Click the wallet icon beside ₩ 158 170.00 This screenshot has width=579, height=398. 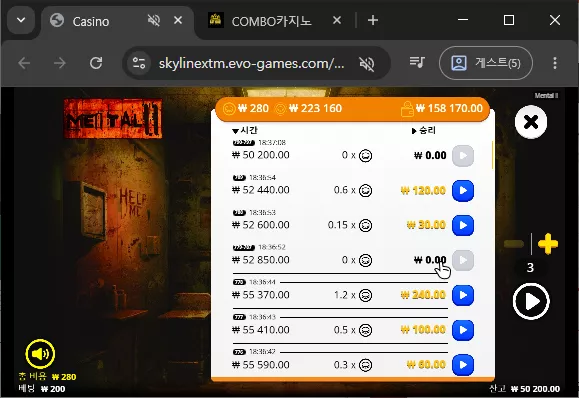[x=407, y=109]
